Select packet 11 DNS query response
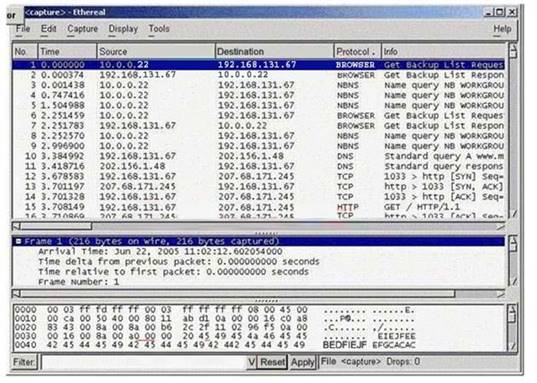The height and width of the screenshot is (383, 537). coord(259,166)
